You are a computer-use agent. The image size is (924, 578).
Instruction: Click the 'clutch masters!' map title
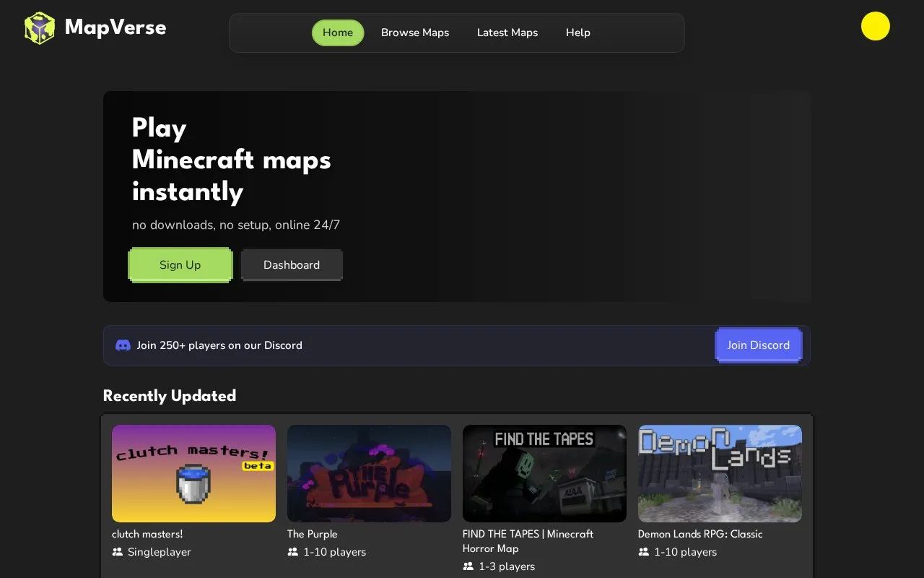pos(147,534)
